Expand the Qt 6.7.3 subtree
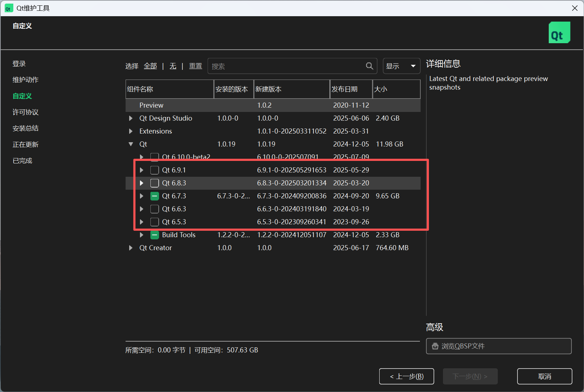The height and width of the screenshot is (392, 584). click(141, 196)
